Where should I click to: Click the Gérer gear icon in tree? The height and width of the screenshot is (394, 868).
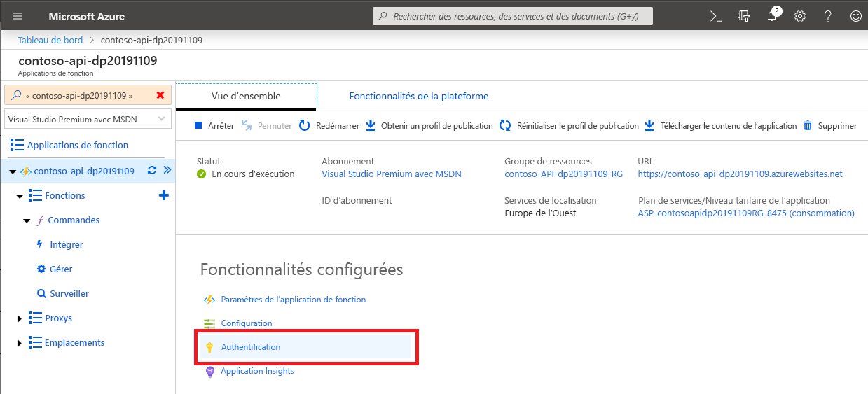[41, 269]
